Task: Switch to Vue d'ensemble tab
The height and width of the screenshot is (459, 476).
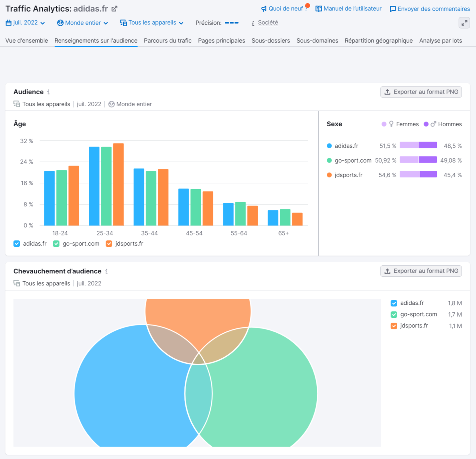Action: 27,40
